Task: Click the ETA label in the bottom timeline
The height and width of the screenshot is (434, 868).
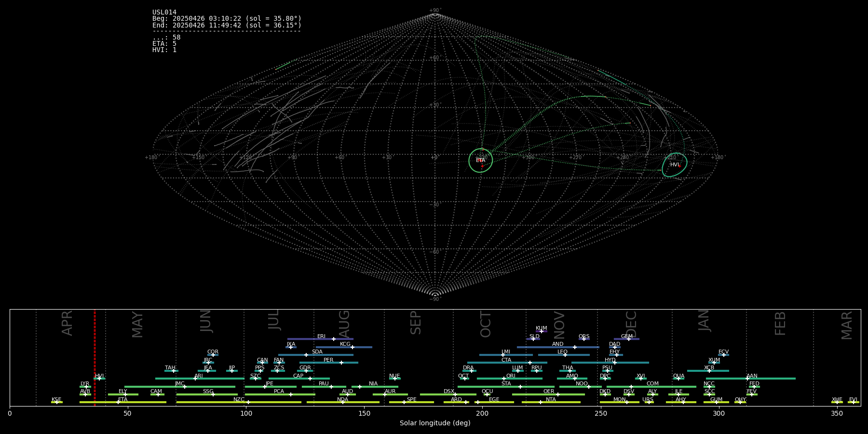Action: click(123, 399)
